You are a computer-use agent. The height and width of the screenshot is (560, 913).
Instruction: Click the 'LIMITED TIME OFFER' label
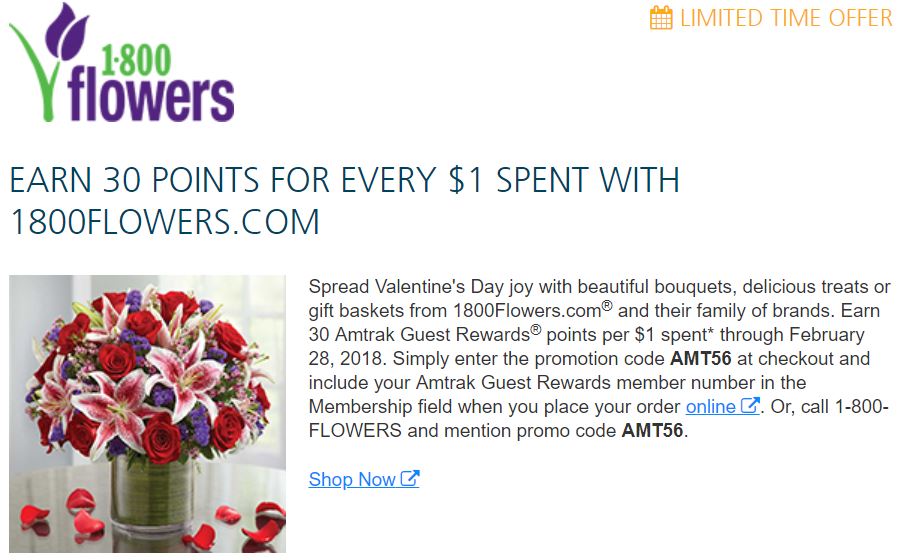(786, 18)
